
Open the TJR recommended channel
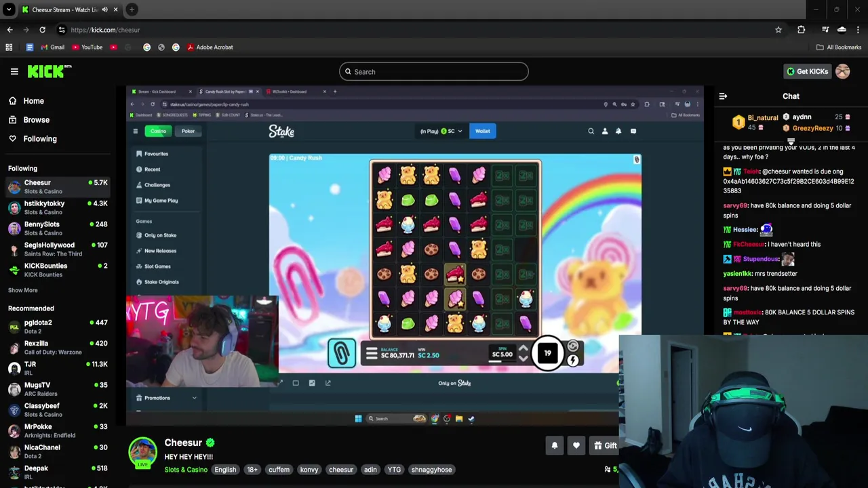tap(58, 368)
